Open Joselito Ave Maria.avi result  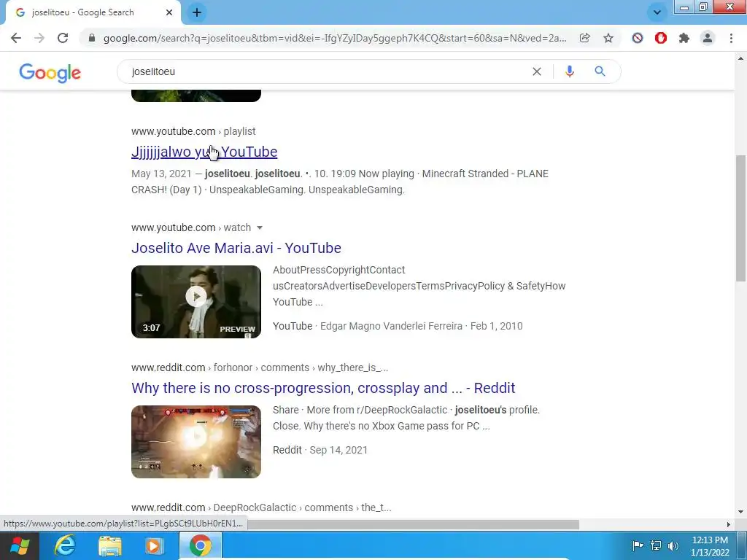point(236,248)
